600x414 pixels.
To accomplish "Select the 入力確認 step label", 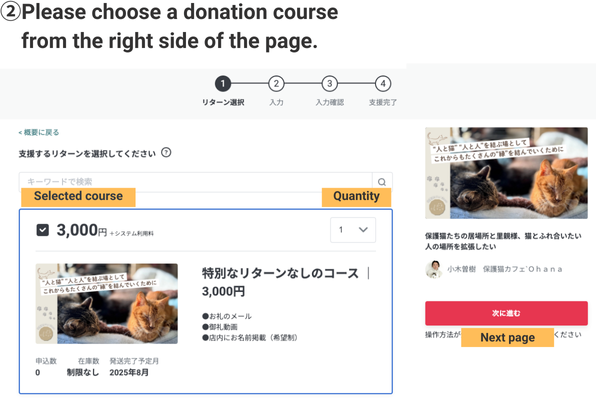I will (330, 102).
